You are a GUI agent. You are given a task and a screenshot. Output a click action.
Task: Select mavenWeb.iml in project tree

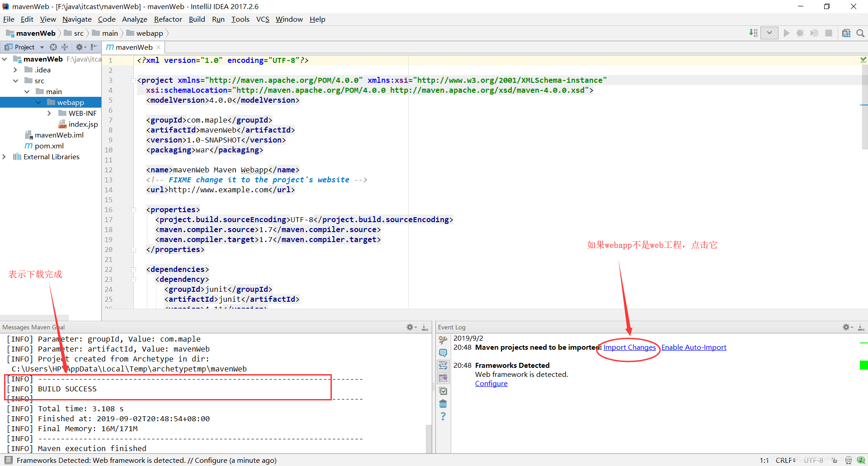(54, 135)
